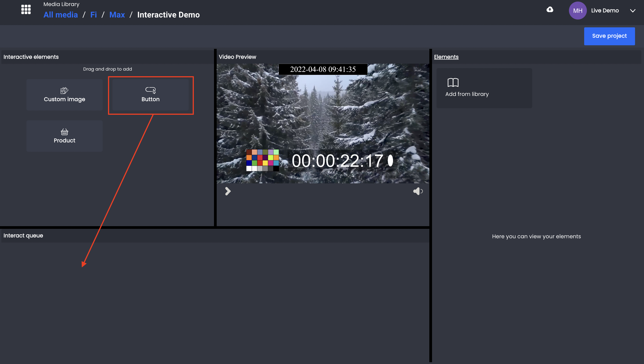Select the Product element tile

[x=65, y=136]
